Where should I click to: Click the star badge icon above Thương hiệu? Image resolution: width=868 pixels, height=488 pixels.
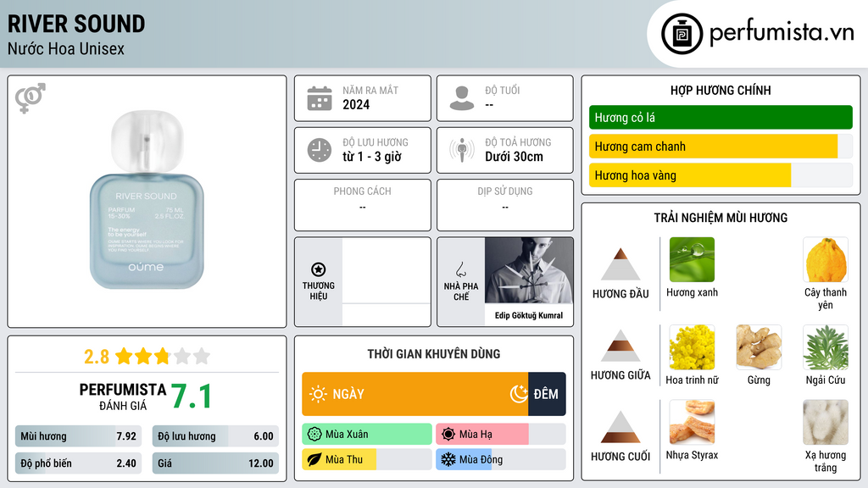click(x=319, y=269)
